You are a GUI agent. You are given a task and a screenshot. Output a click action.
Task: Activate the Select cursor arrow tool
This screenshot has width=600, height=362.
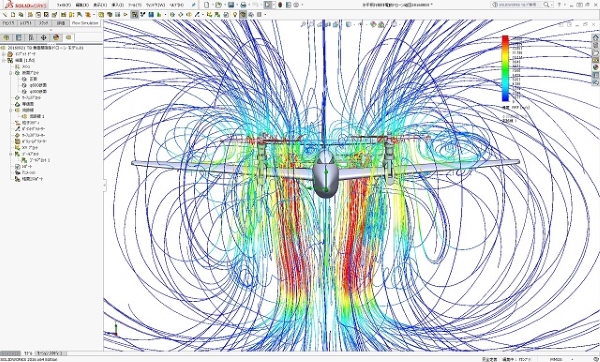pos(268,5)
